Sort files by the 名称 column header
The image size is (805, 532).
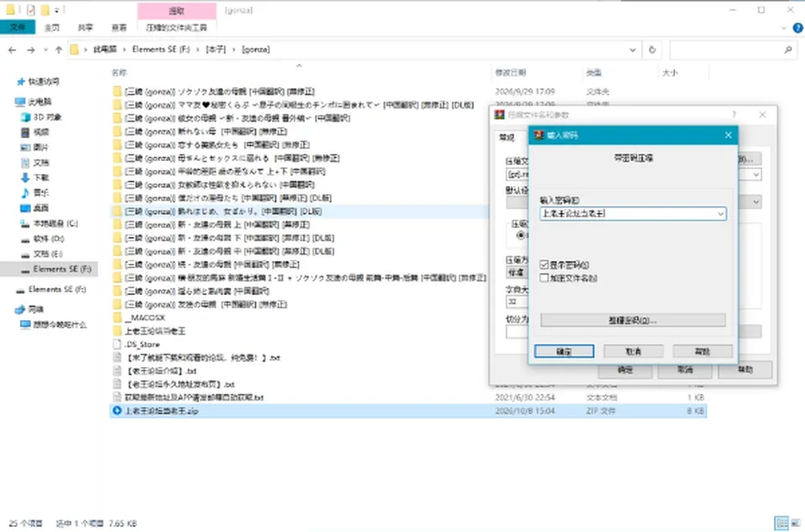coord(119,73)
